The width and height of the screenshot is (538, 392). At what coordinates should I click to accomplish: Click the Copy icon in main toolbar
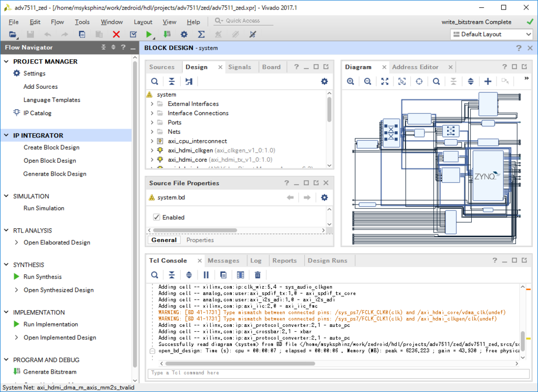click(x=82, y=34)
